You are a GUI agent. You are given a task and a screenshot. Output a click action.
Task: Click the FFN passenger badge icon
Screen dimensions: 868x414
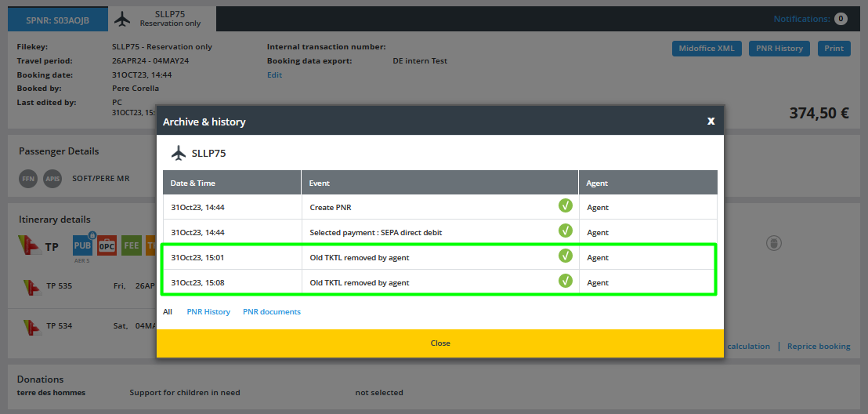coord(27,178)
